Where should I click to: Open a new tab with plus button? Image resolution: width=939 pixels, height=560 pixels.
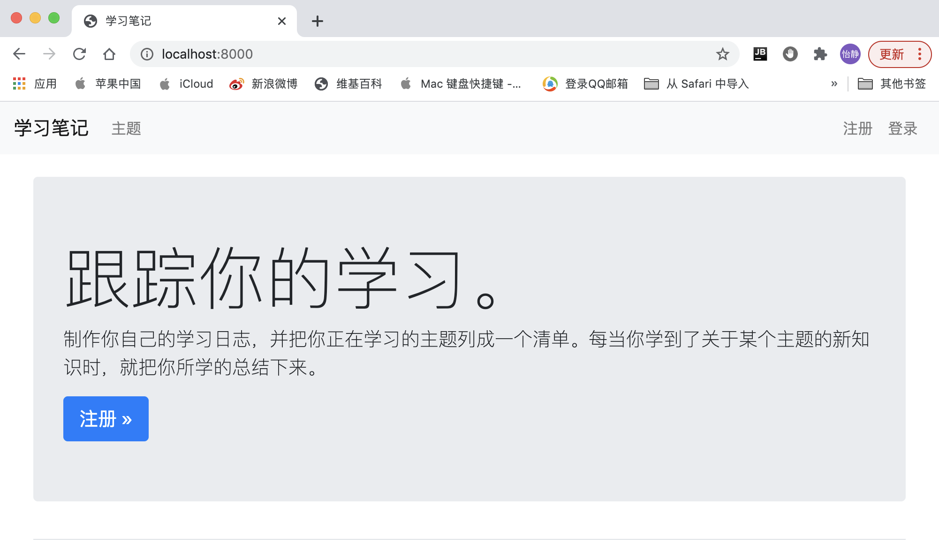point(318,21)
